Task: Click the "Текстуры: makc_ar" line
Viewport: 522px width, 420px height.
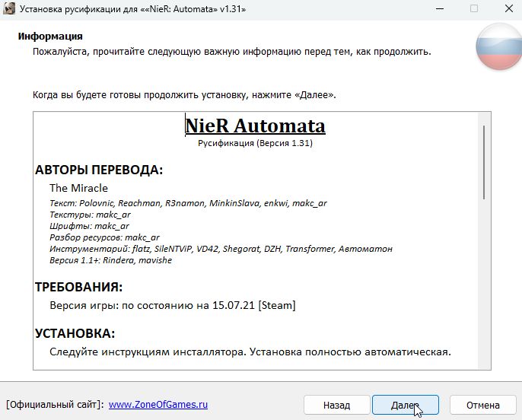Action: 90,215
